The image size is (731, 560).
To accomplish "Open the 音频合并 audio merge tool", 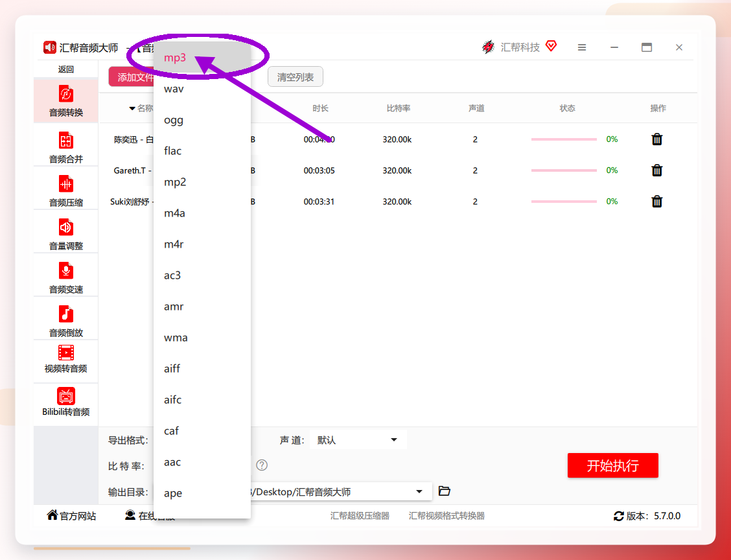I will (x=65, y=147).
